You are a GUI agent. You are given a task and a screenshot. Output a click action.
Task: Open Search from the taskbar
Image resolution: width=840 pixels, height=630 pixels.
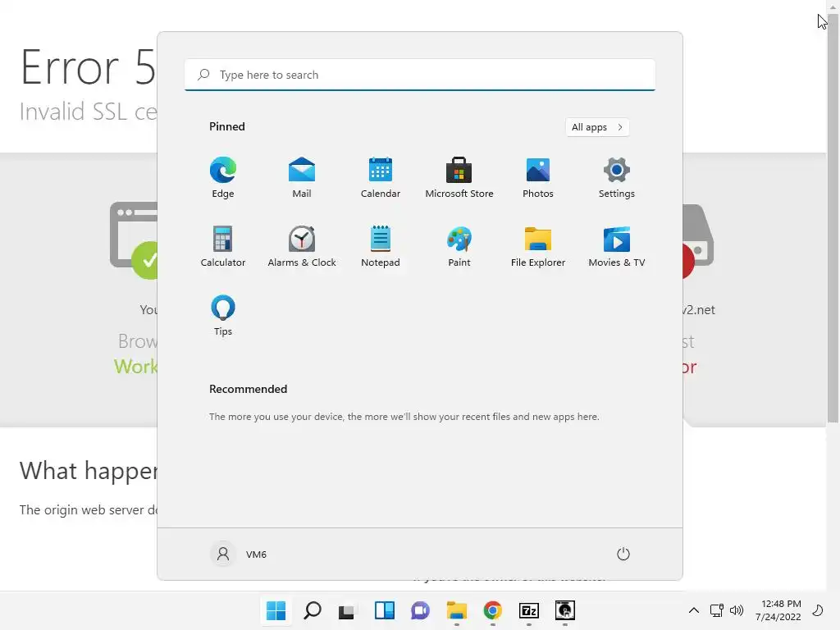click(x=313, y=610)
